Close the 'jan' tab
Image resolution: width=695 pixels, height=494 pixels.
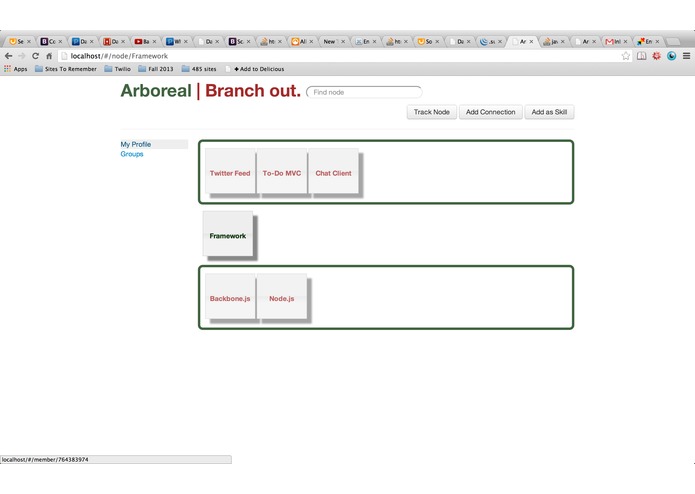pos(563,41)
